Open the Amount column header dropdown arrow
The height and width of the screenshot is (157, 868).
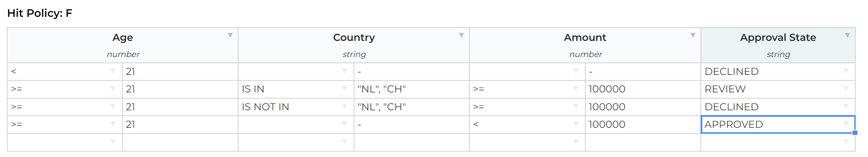[x=693, y=35]
